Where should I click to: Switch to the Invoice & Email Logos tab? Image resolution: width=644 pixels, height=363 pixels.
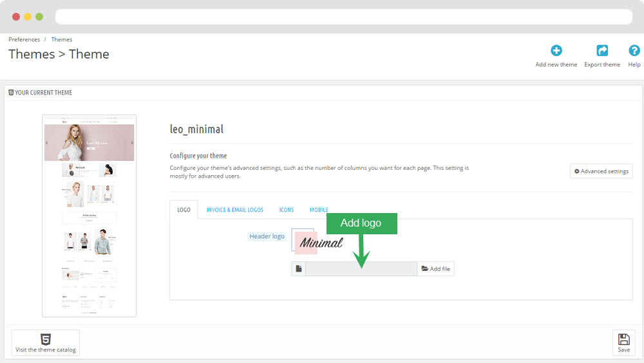tap(234, 210)
